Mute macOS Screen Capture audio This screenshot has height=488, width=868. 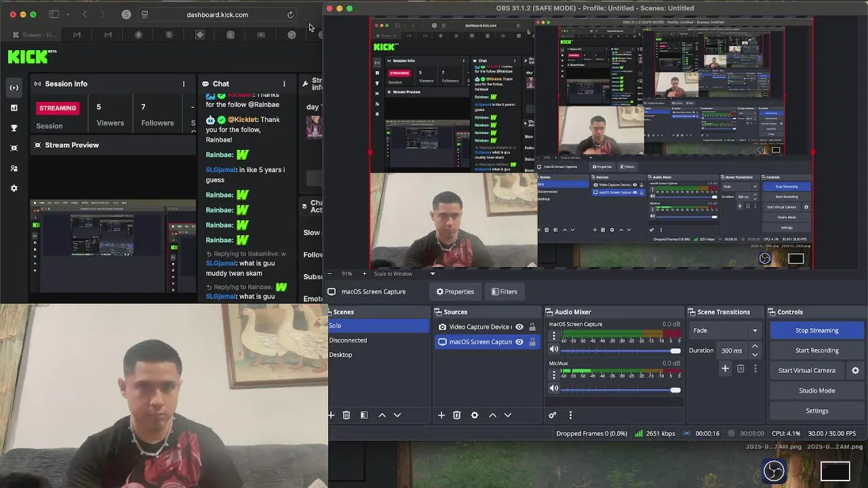553,350
